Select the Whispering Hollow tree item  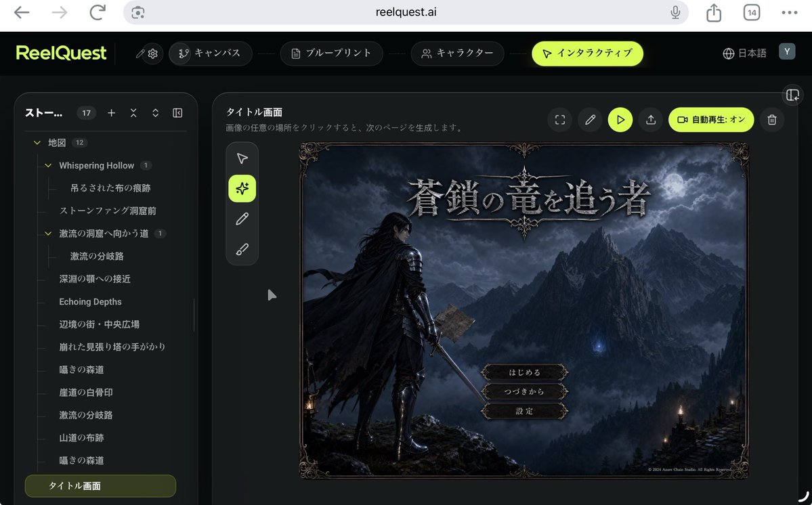tap(96, 166)
